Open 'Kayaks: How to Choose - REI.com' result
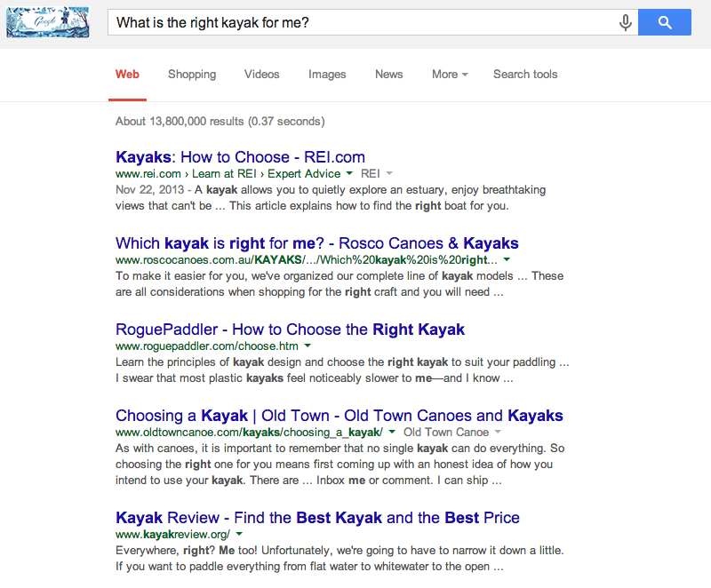Screen dimensions: 711x588 coord(240,157)
